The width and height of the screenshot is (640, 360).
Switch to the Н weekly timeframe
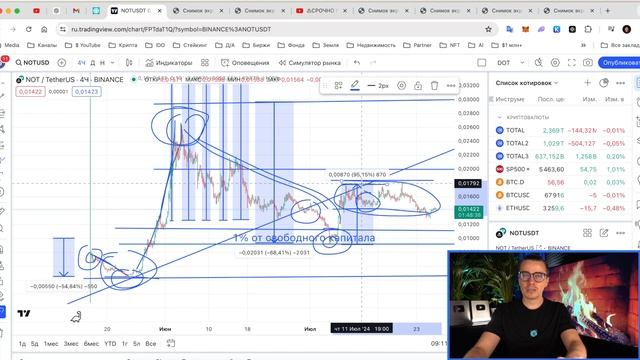click(102, 62)
